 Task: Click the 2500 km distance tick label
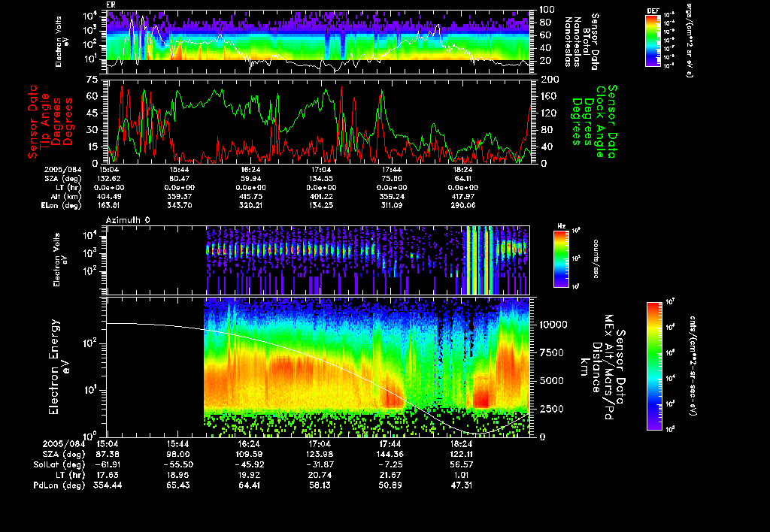[x=551, y=409]
